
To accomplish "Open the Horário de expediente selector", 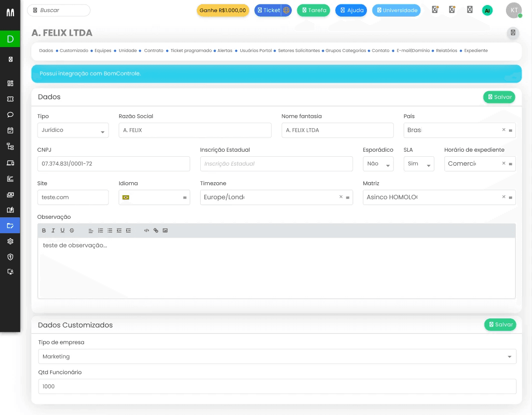I will (x=480, y=164).
